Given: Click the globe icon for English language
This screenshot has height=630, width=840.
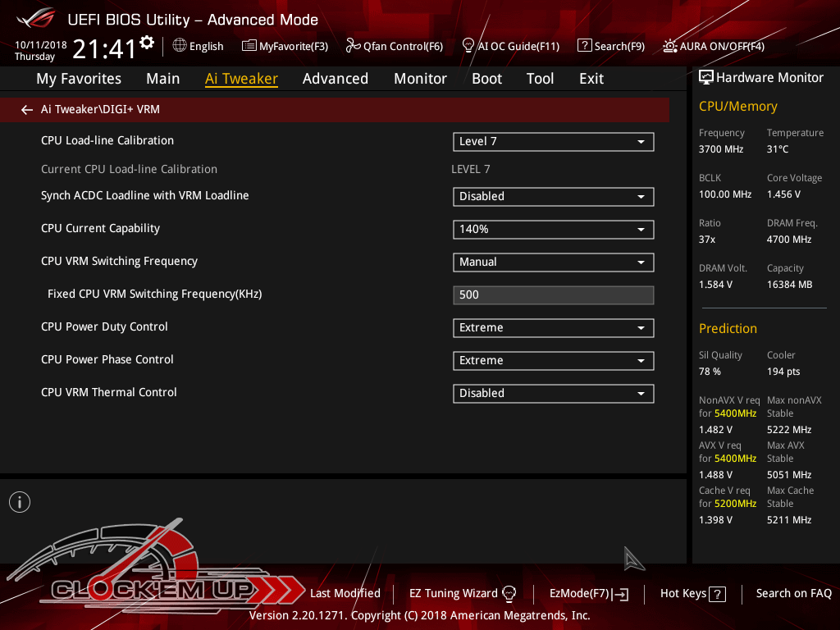Looking at the screenshot, I should 180,46.
